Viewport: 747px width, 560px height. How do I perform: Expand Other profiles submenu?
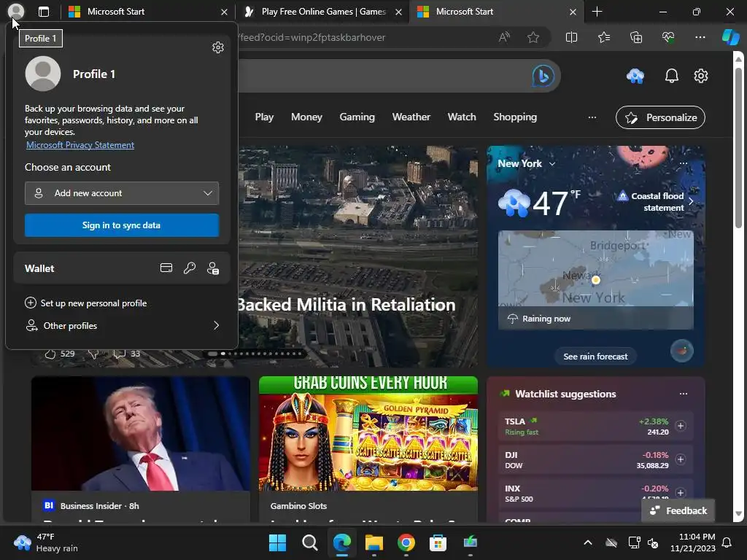(x=122, y=326)
